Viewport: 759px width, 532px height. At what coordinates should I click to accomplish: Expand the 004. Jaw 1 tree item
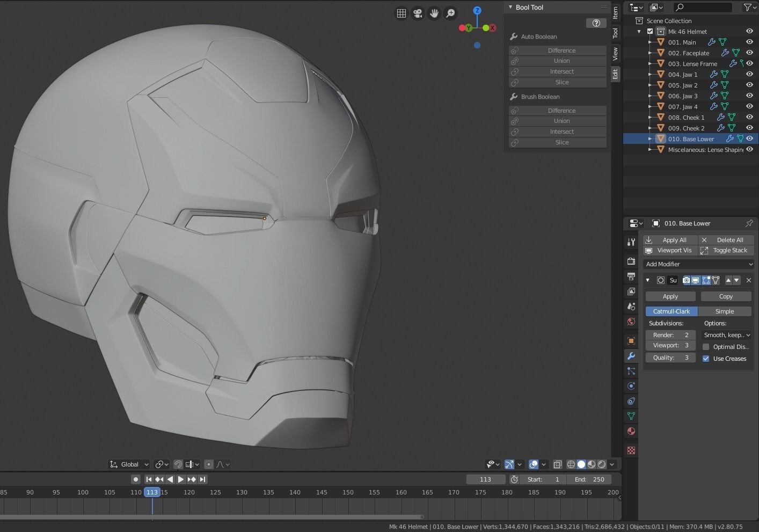(650, 75)
